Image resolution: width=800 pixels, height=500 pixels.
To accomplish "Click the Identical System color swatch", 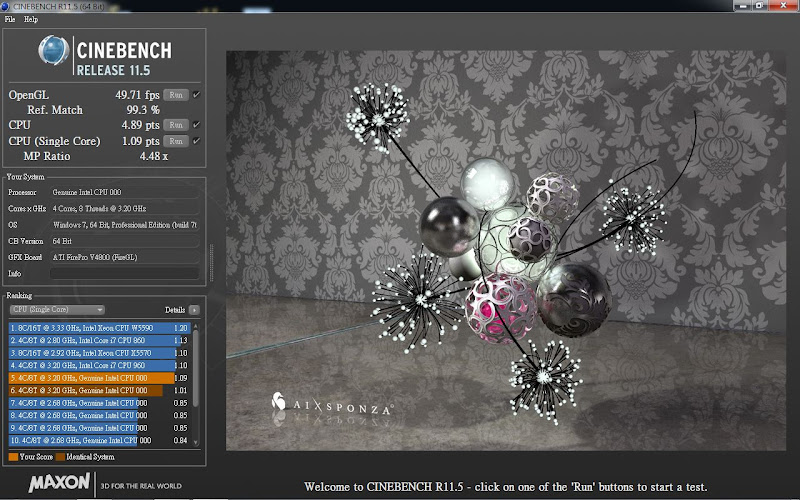I will coord(60,457).
